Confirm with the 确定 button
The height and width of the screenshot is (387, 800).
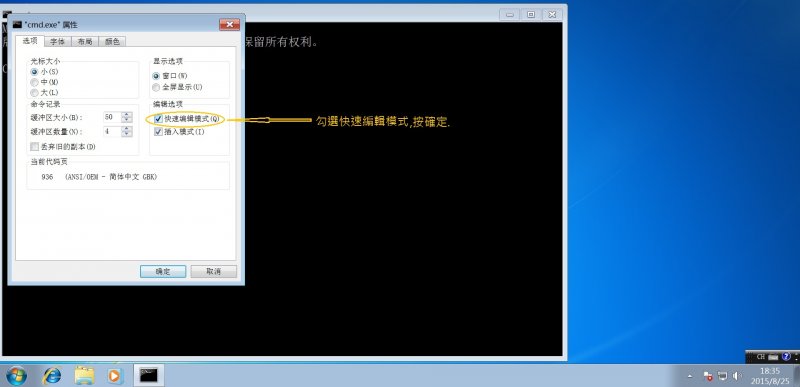pyautogui.click(x=163, y=272)
